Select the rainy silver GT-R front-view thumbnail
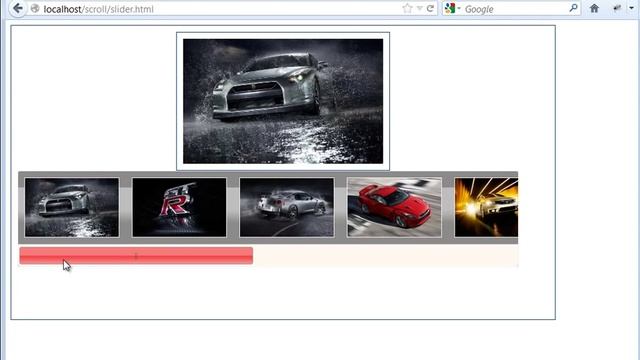Viewport: 640px width, 360px height. coord(72,207)
